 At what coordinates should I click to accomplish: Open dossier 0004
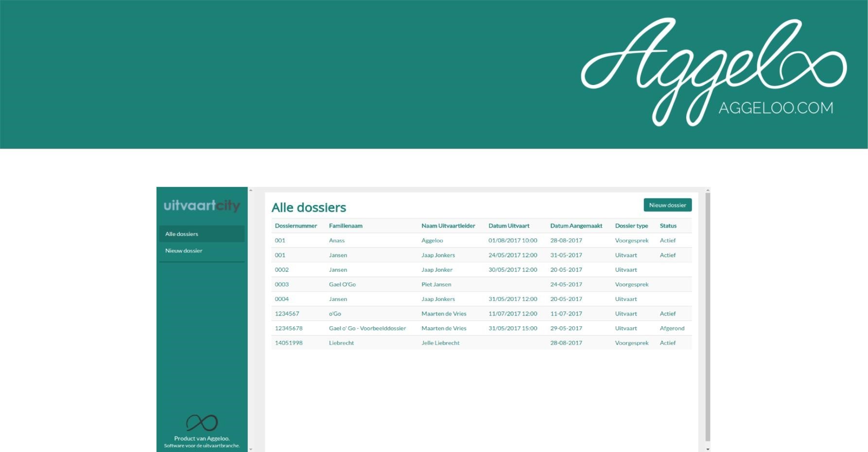tap(281, 299)
